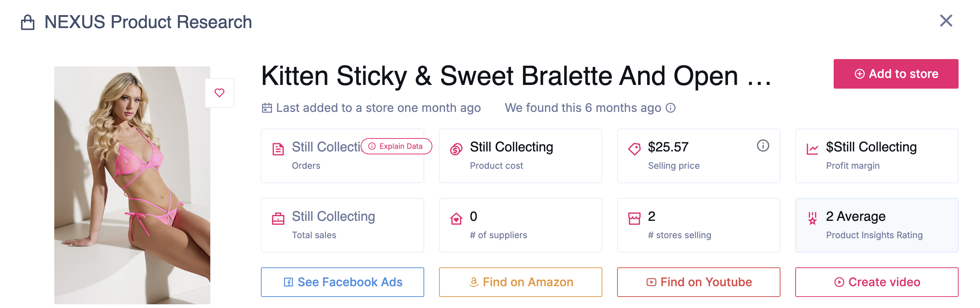This screenshot has height=308, width=980.
Task: Click info icon after 'We found this' text
Action: [670, 108]
